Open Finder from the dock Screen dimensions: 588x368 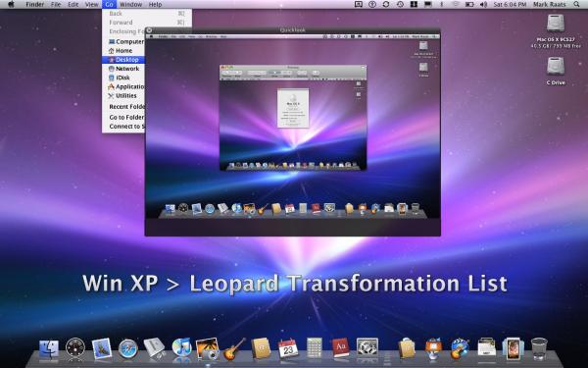click(49, 349)
